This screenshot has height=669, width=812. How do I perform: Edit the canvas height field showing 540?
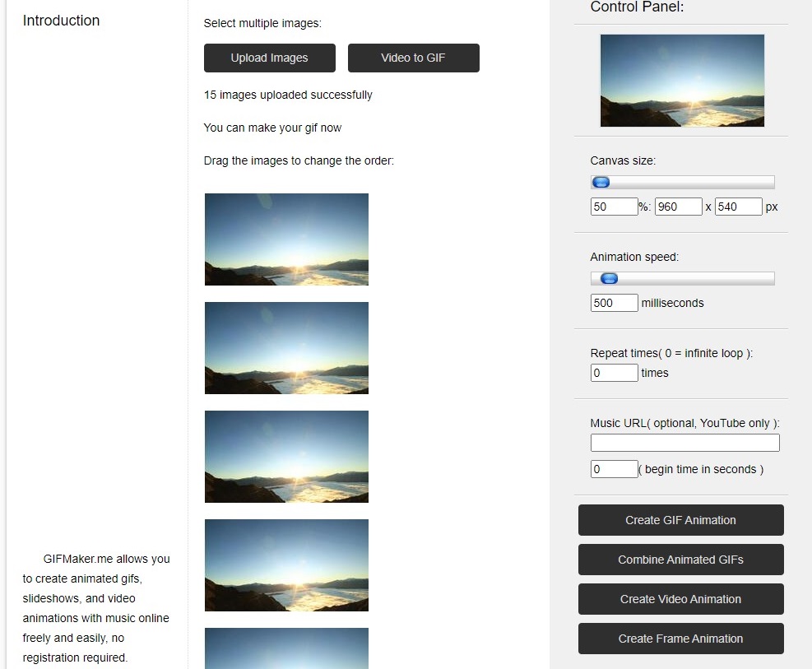[739, 207]
